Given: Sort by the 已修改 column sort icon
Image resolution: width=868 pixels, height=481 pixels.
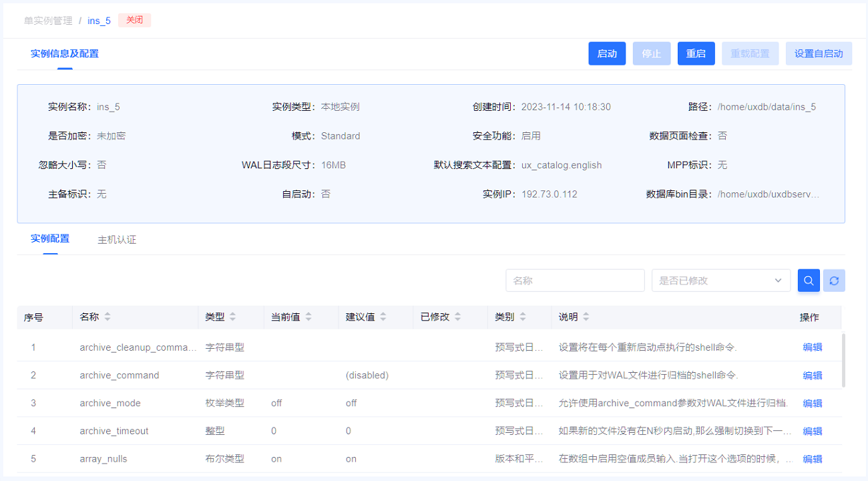Looking at the screenshot, I should (458, 317).
